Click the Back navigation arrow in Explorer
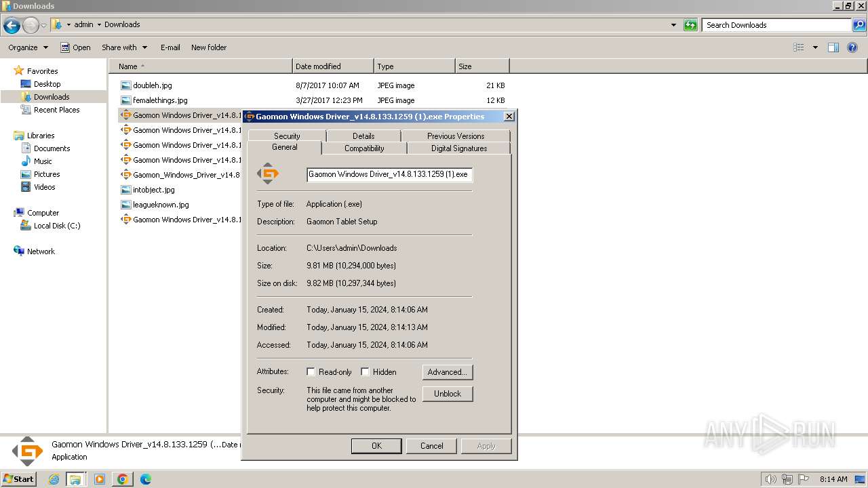The width and height of the screenshot is (868, 488). (12, 26)
